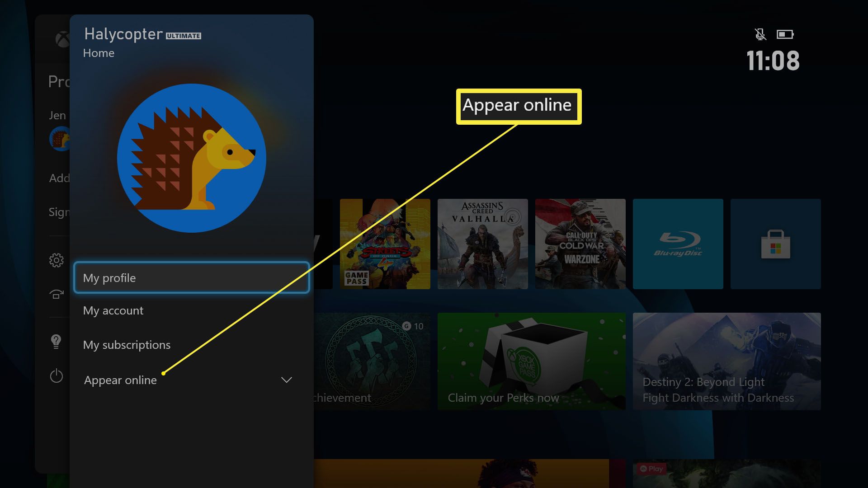Open Assassin's Creed Valhalla game tile
Image resolution: width=868 pixels, height=488 pixels.
tap(482, 244)
